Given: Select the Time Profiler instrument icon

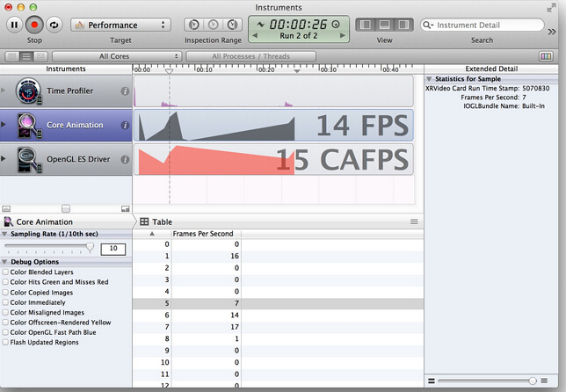Looking at the screenshot, I should click(x=29, y=91).
